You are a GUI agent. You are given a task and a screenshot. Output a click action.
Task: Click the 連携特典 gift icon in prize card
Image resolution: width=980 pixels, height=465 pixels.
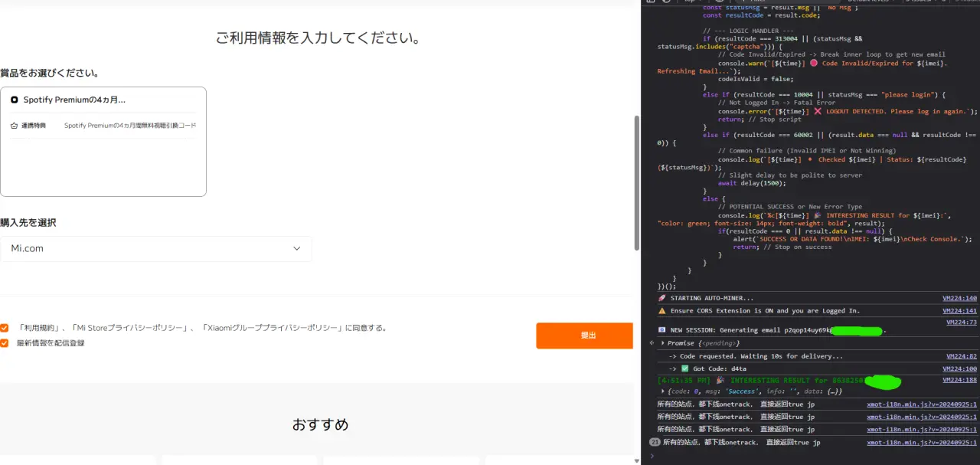click(15, 125)
